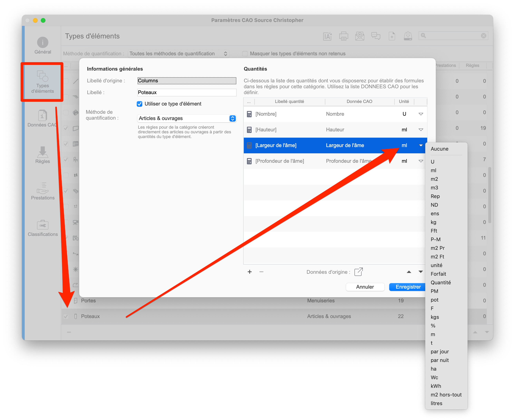Enable Masquer les types d'éléments non retenus

click(x=245, y=54)
